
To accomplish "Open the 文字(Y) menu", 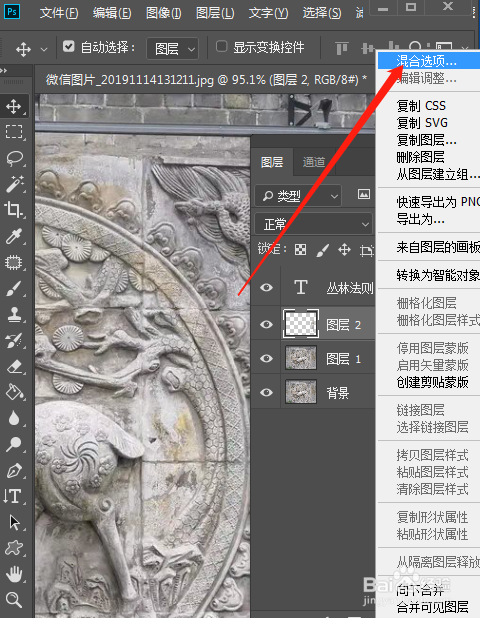I will (268, 13).
